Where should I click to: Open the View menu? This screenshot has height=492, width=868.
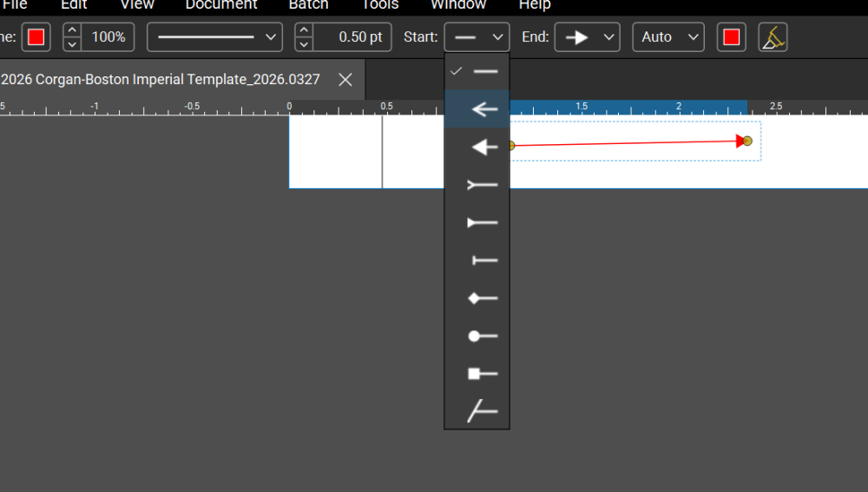[137, 5]
